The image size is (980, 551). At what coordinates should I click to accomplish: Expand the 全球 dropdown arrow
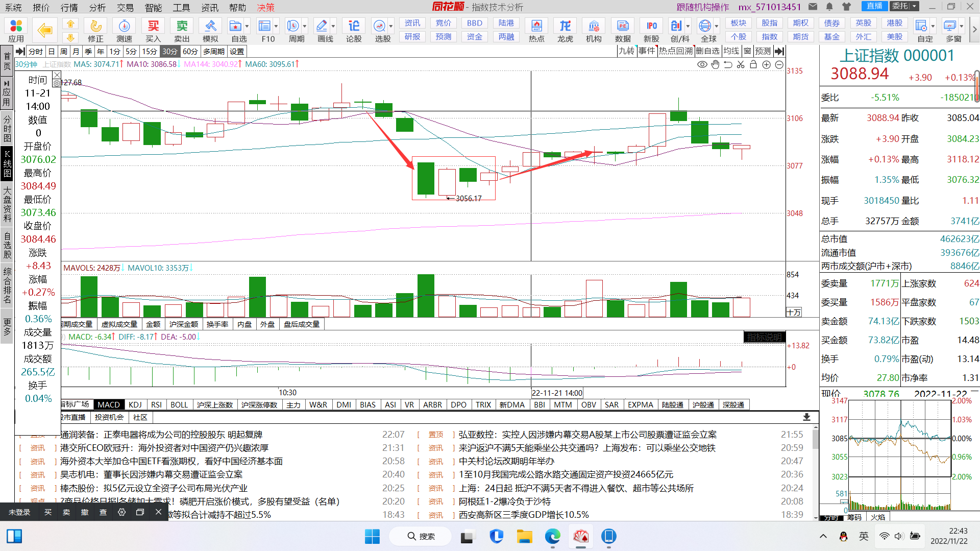coord(717,26)
